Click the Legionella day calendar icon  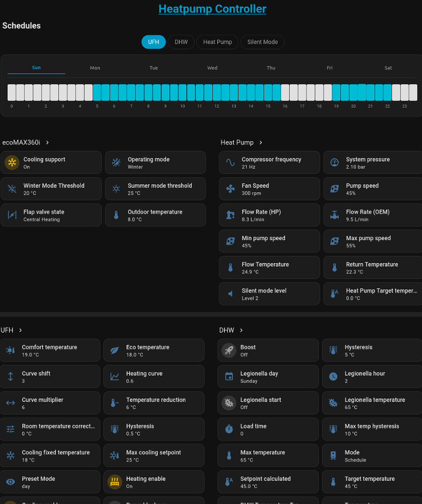[x=229, y=377]
